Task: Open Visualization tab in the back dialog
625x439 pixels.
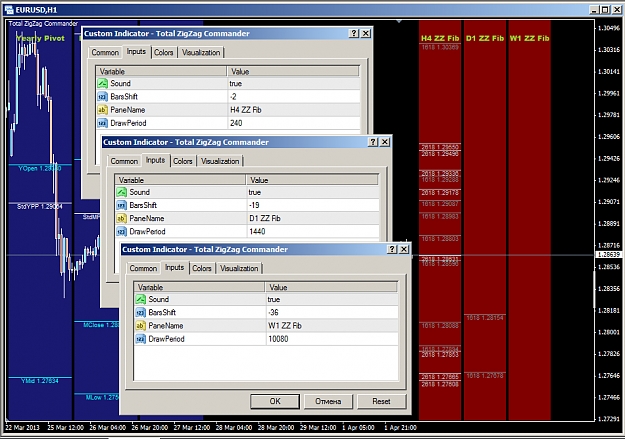Action: pos(200,52)
